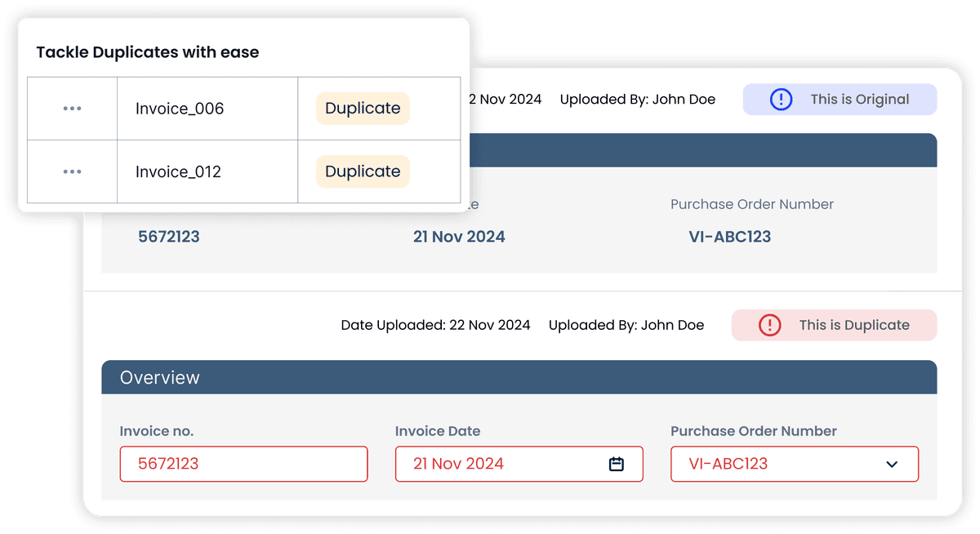Click the Invoice Date field 21 Nov 2024
This screenshot has height=534, width=980.
pyautogui.click(x=498, y=464)
